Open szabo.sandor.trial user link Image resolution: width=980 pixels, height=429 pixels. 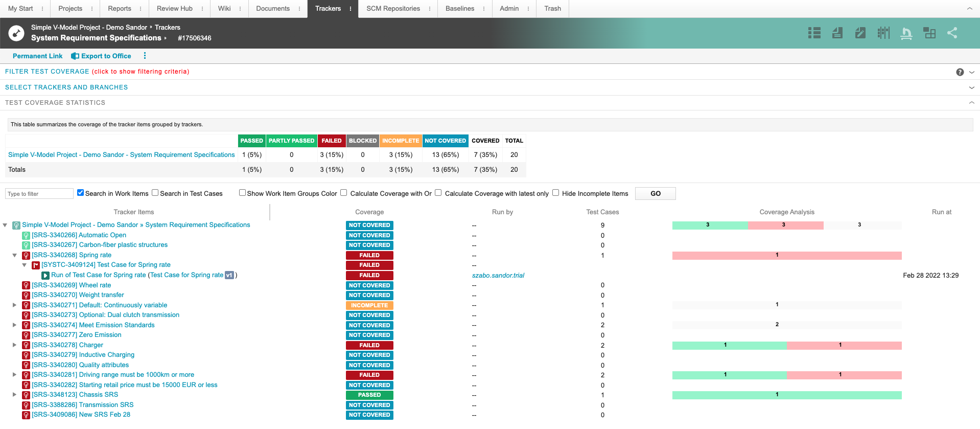498,276
